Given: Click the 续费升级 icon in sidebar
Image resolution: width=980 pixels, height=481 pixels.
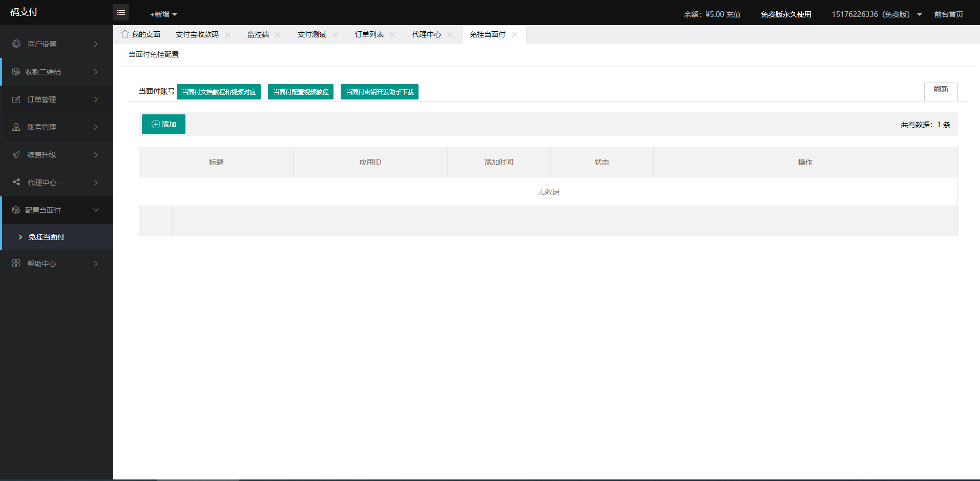Looking at the screenshot, I should [x=16, y=155].
